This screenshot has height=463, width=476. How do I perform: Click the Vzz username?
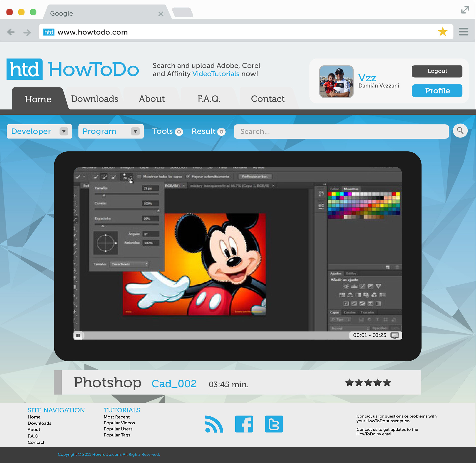[x=367, y=78]
